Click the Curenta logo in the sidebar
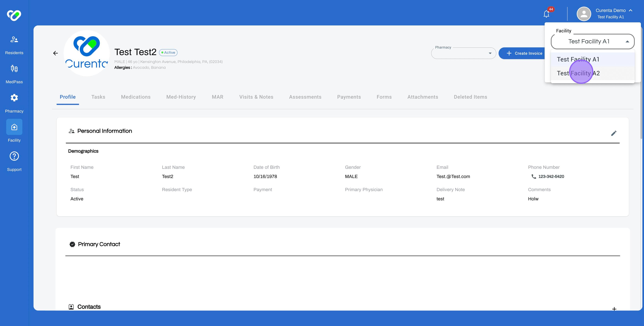Viewport: 644px width, 326px height. coord(14,15)
